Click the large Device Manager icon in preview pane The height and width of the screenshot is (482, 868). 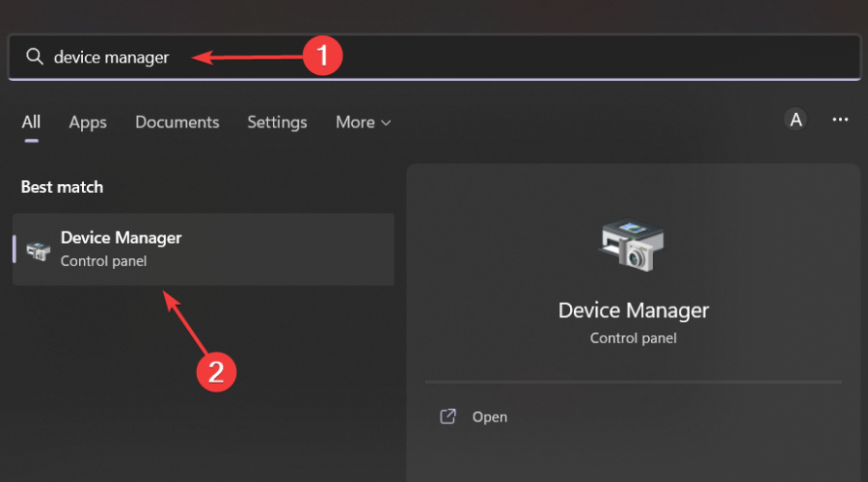pos(632,245)
